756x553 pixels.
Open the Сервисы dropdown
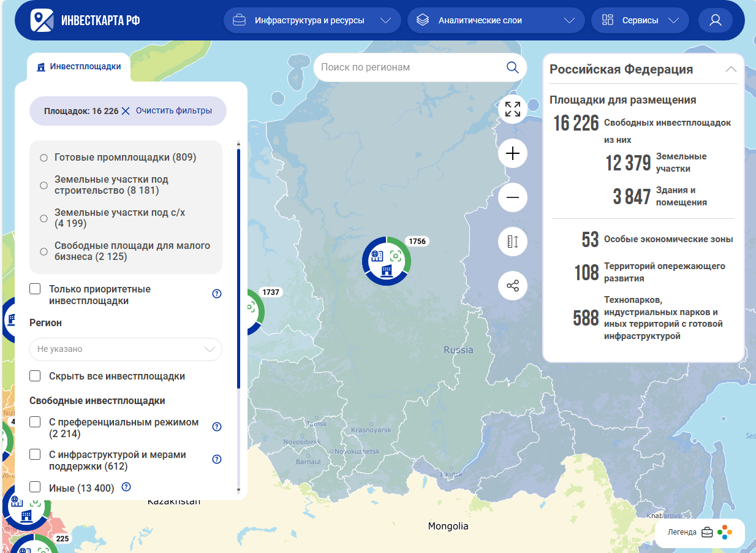coord(640,20)
